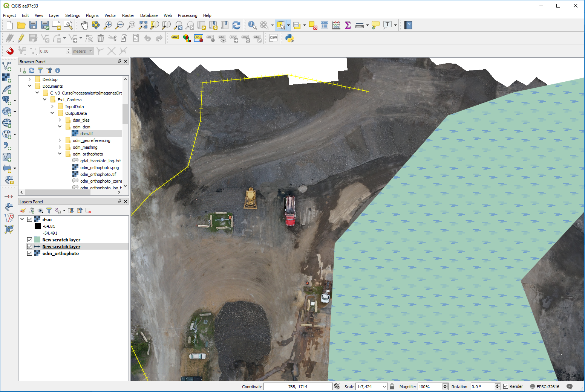Open the Scale dropdown in status bar

coord(384,387)
